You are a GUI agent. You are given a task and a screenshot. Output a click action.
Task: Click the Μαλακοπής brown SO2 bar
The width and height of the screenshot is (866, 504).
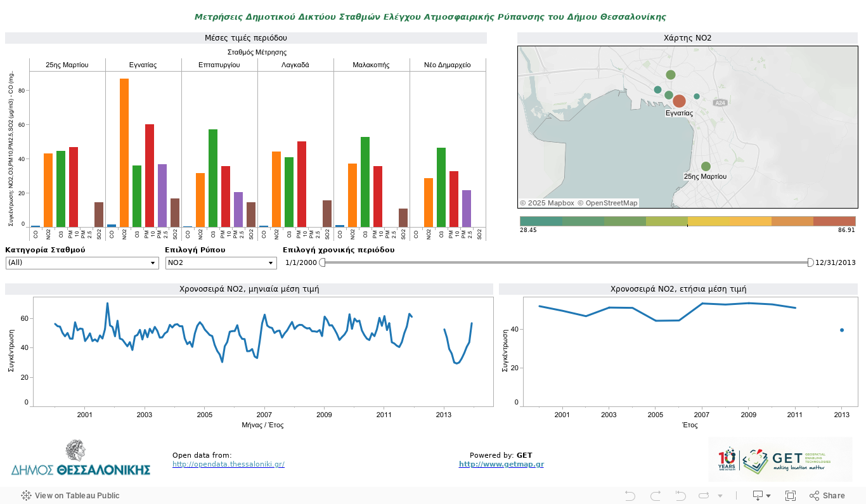403,217
